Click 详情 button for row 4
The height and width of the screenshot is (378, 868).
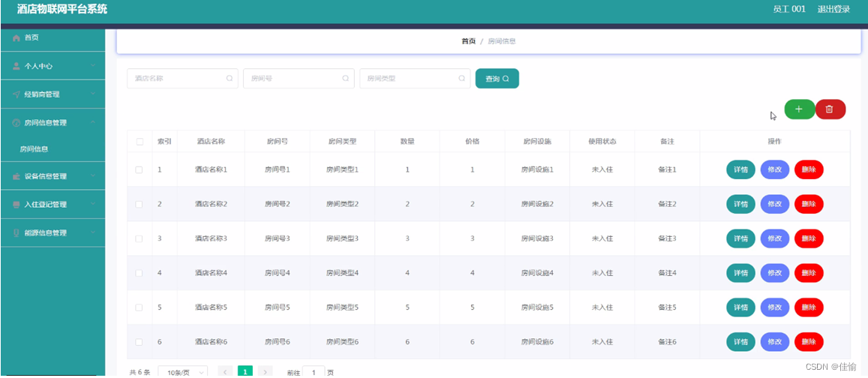point(740,273)
